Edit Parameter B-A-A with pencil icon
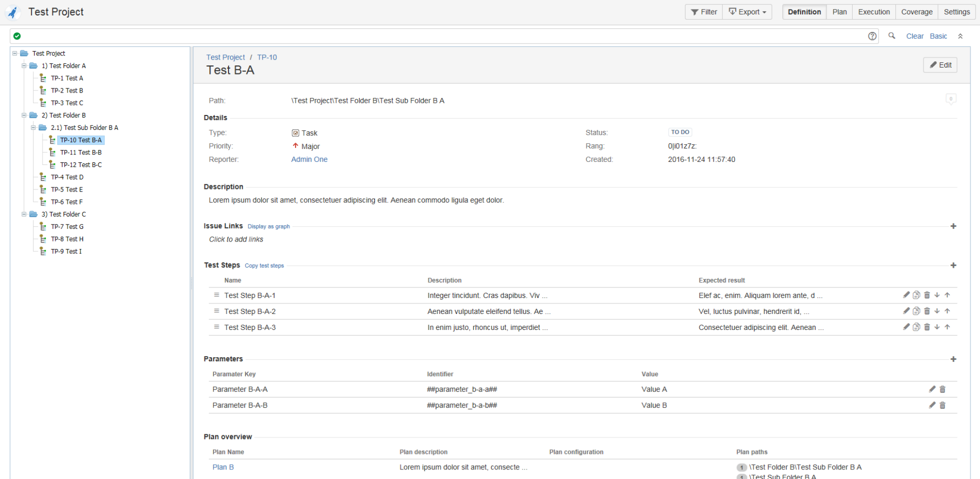The width and height of the screenshot is (980, 479). point(932,390)
